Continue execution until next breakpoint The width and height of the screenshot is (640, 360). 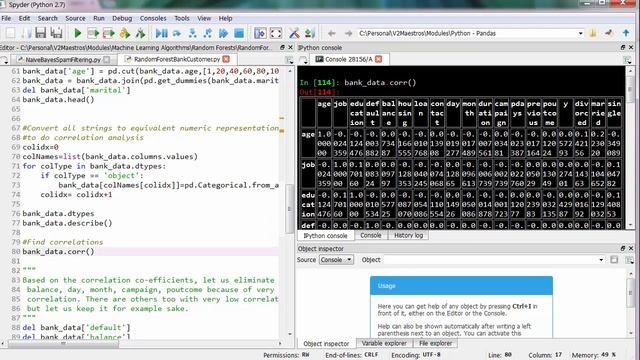tap(223, 33)
